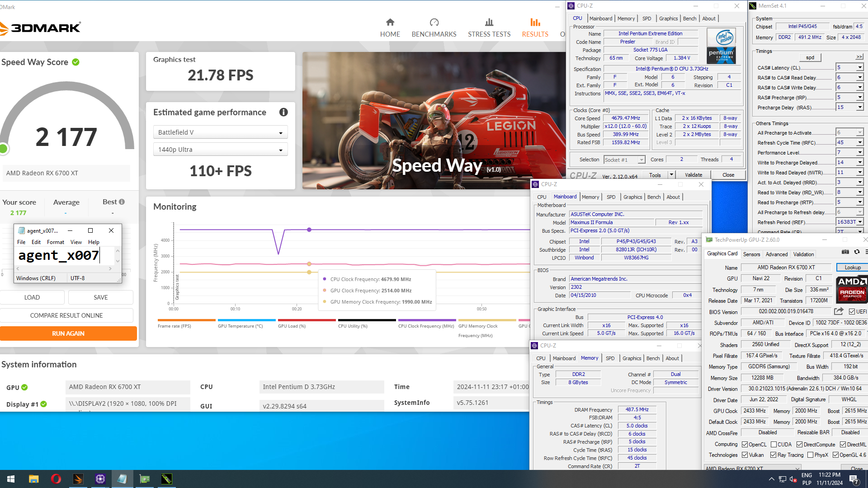Image resolution: width=868 pixels, height=488 pixels.
Task: Click COMPARE RESULT ONLINE button
Action: point(66,315)
